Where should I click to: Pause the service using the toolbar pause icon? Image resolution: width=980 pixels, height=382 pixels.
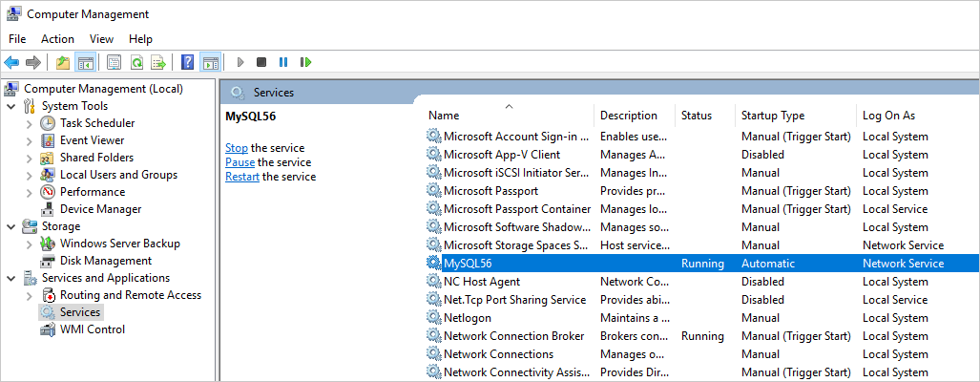pyautogui.click(x=283, y=62)
